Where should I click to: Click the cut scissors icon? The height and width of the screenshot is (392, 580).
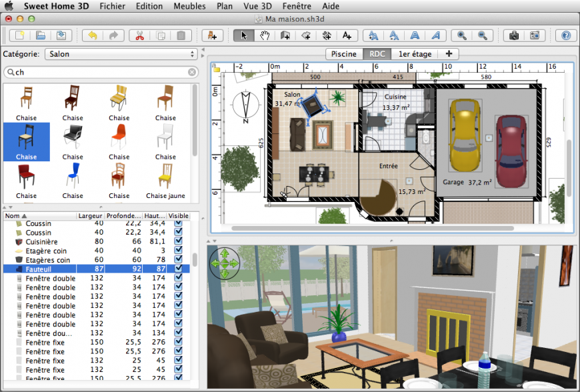pos(139,35)
